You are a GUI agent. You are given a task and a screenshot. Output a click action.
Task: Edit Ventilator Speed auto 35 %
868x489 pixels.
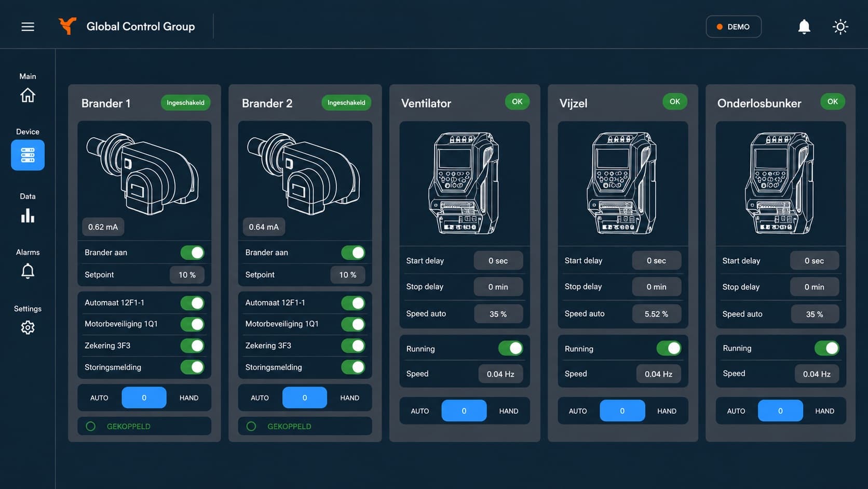tap(498, 314)
